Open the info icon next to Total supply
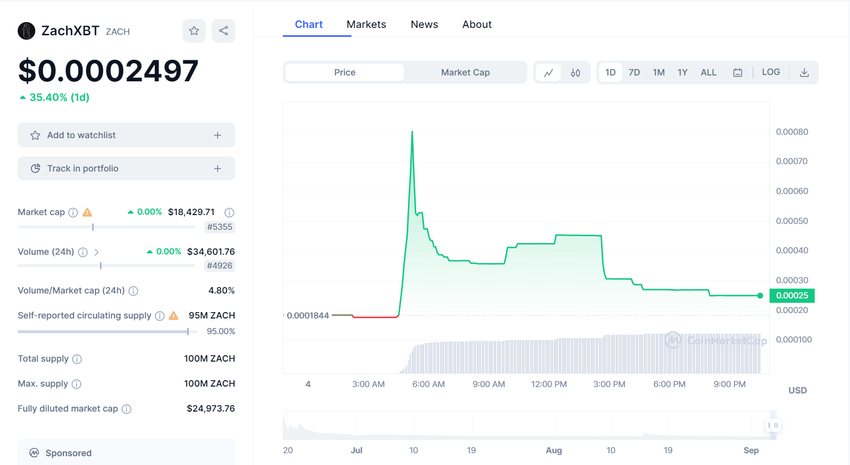Screen dimensions: 850x465 [x=77, y=359]
